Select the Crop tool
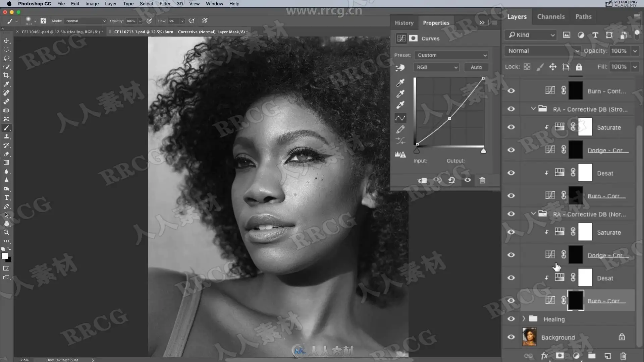The width and height of the screenshot is (644, 362). (x=6, y=75)
